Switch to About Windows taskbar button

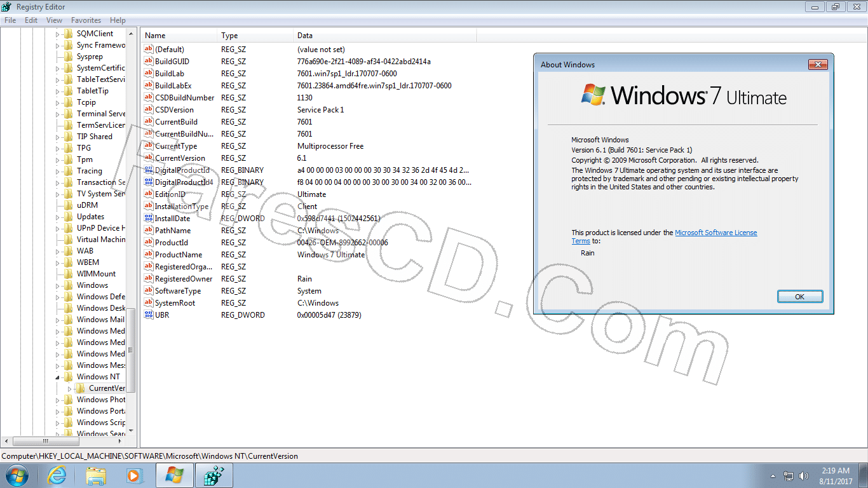(175, 475)
